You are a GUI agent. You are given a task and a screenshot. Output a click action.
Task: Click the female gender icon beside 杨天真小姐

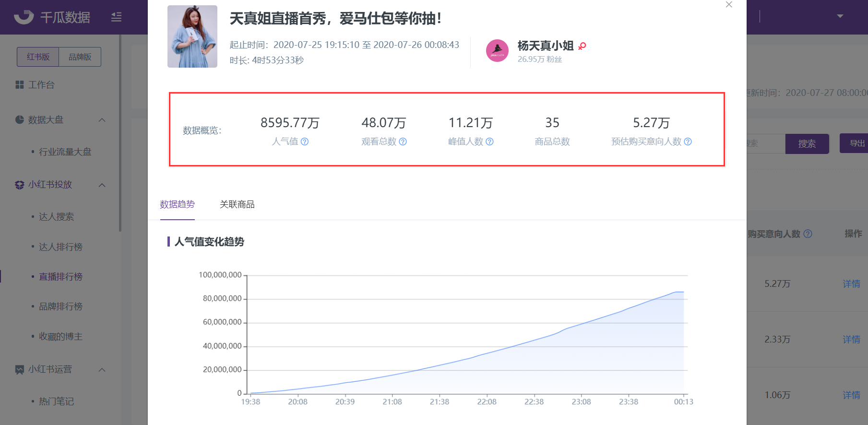pyautogui.click(x=582, y=46)
